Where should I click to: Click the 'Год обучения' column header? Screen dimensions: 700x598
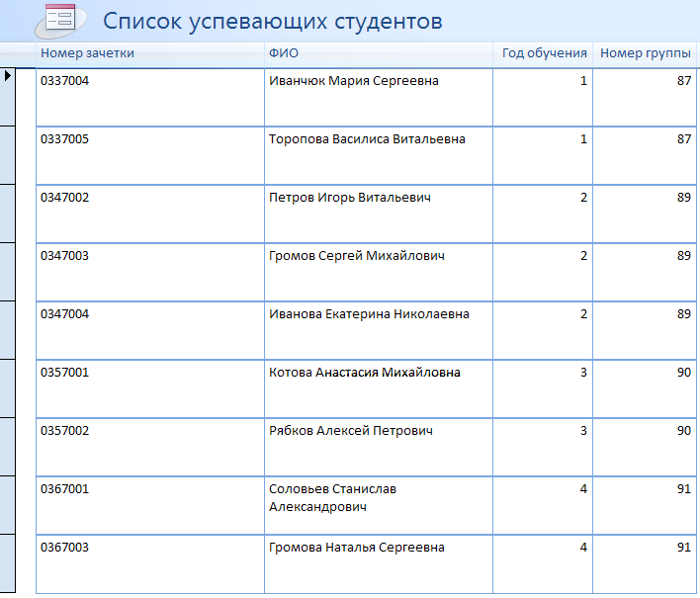(x=544, y=53)
